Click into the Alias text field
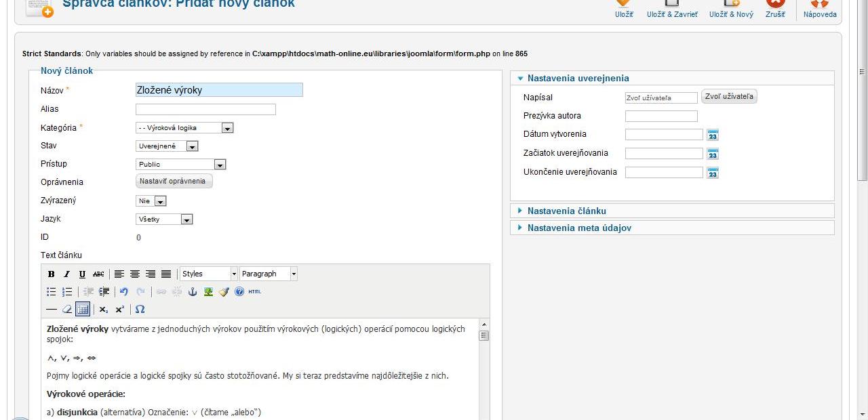868x420 pixels. point(205,109)
